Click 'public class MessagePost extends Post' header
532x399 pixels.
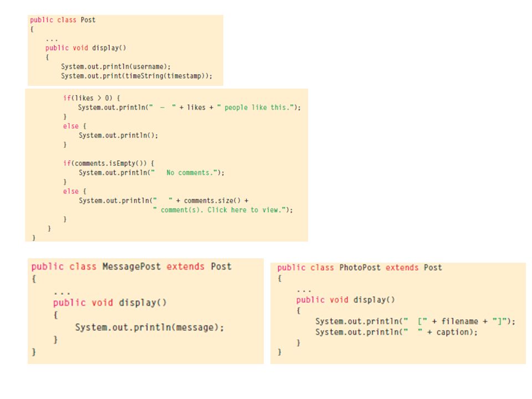point(131,267)
